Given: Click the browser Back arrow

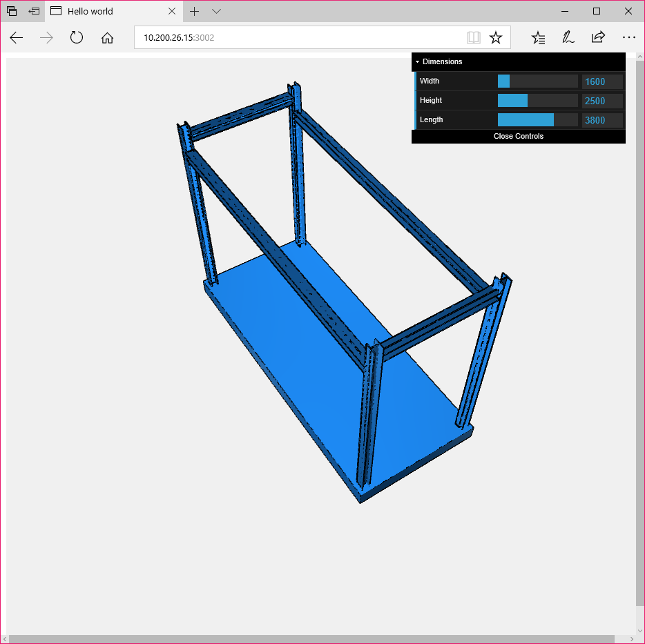Looking at the screenshot, I should point(17,38).
